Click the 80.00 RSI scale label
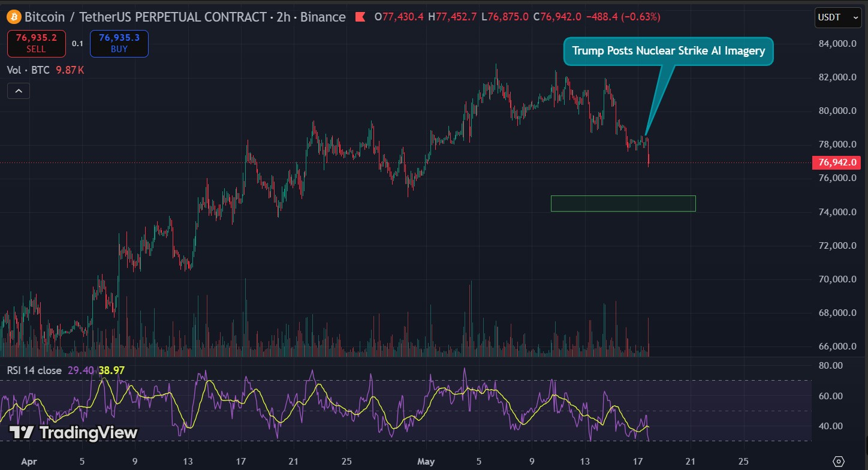868x470 pixels. pyautogui.click(x=831, y=366)
